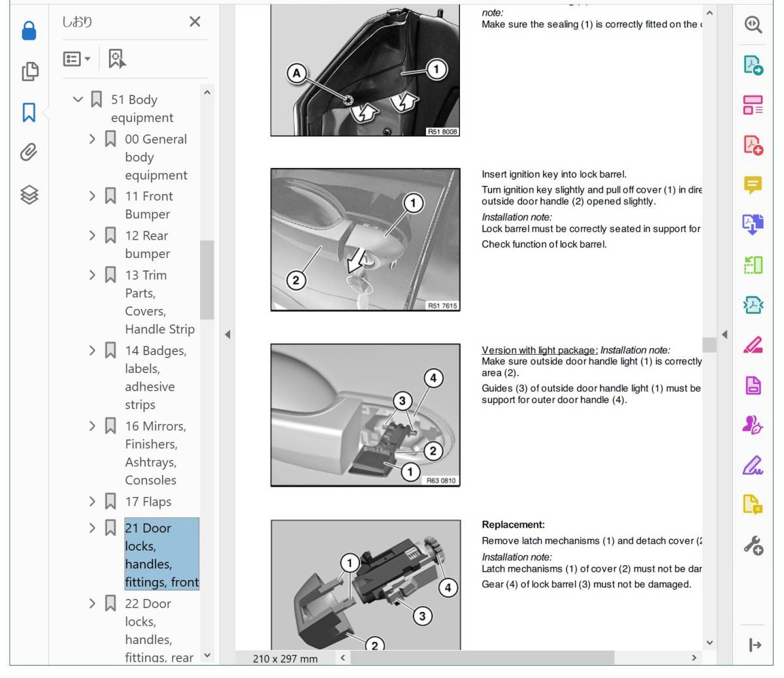Click the document vertical scrollbar thumb

[x=710, y=344]
